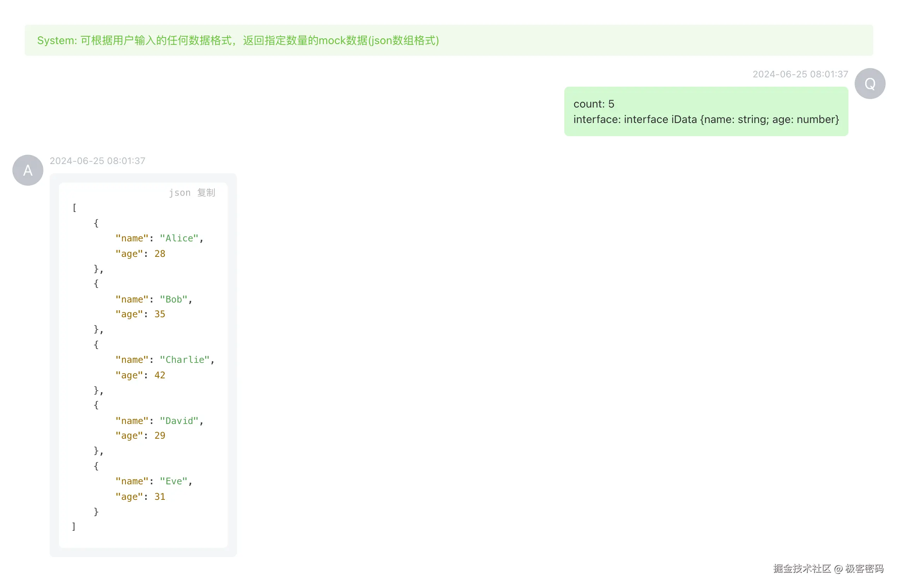This screenshot has height=588, width=898.
Task: Click the "Alice" name value
Action: 179,238
